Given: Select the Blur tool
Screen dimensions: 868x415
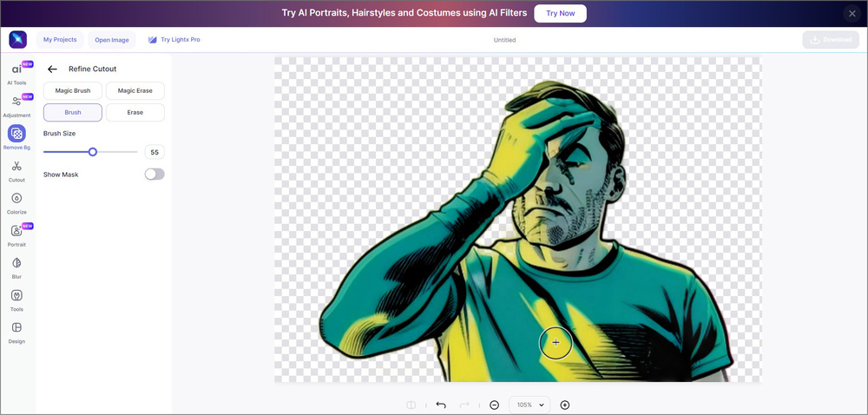Looking at the screenshot, I should (x=16, y=265).
